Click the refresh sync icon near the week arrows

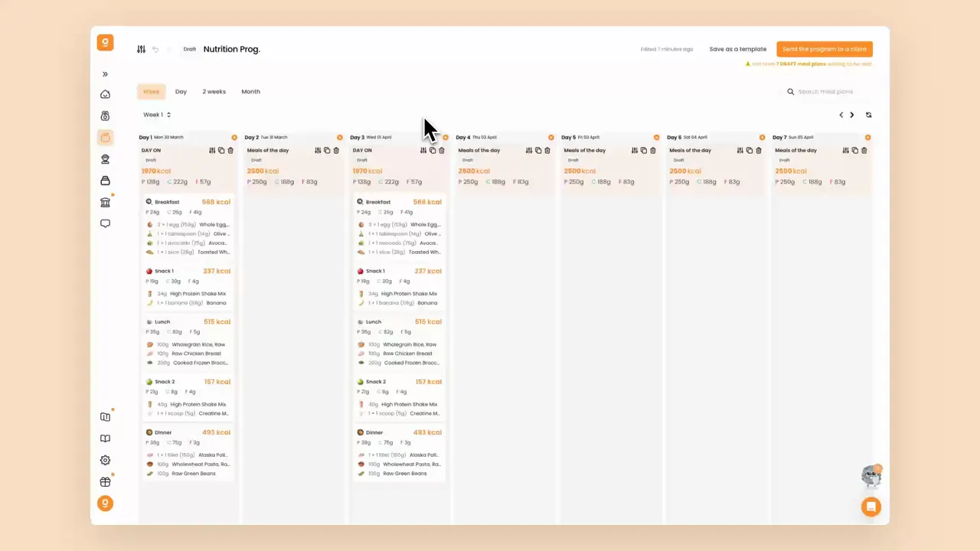(868, 115)
